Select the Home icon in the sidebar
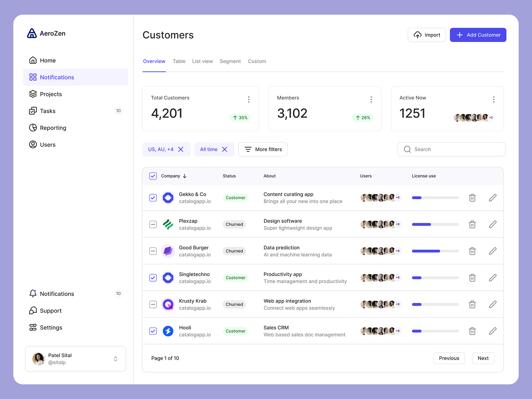This screenshot has height=399, width=532. pos(33,60)
